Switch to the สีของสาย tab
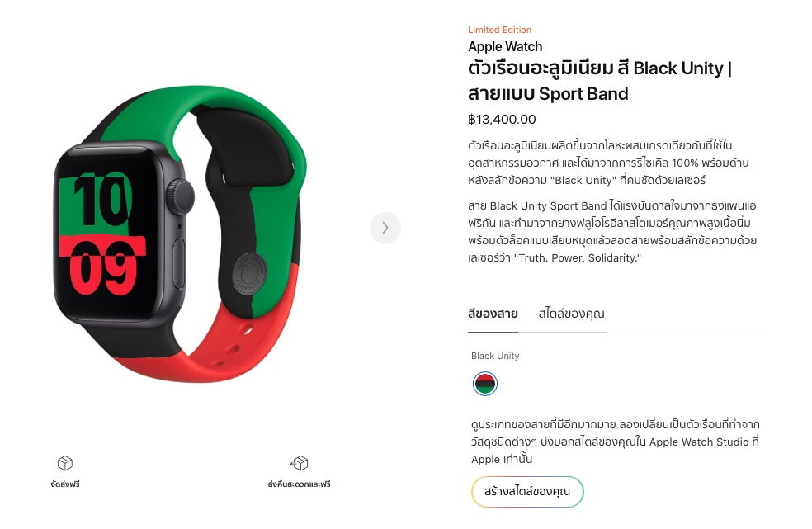812x529 pixels. point(493,314)
